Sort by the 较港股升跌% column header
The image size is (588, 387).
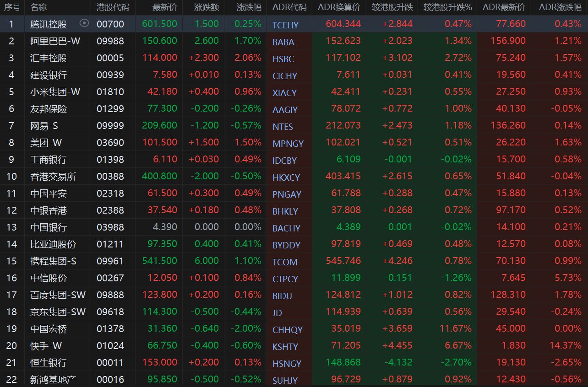click(x=447, y=7)
